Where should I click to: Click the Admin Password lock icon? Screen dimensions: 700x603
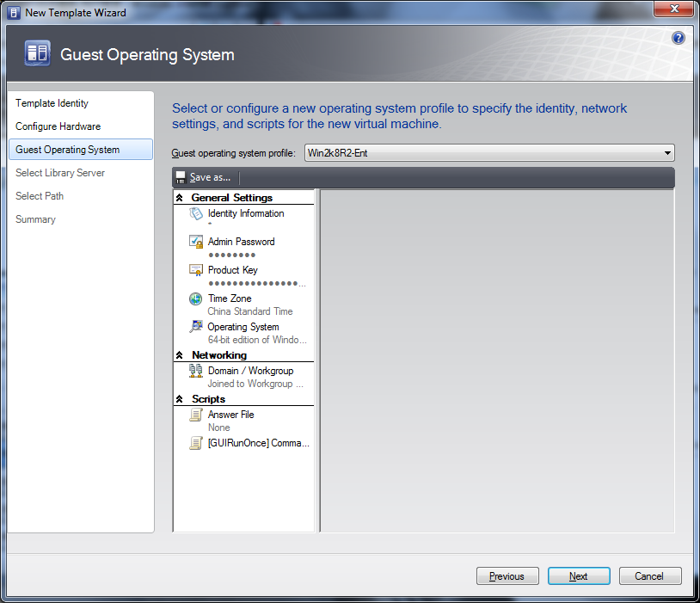pyautogui.click(x=196, y=242)
